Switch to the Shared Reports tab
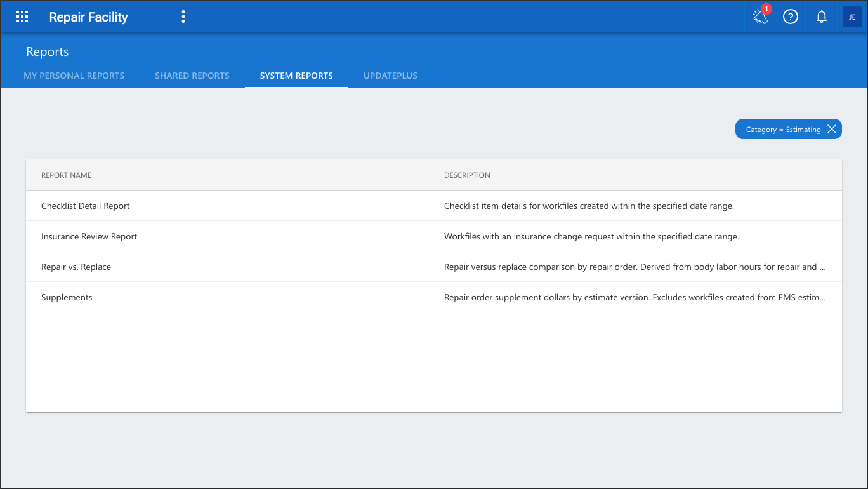 point(192,76)
